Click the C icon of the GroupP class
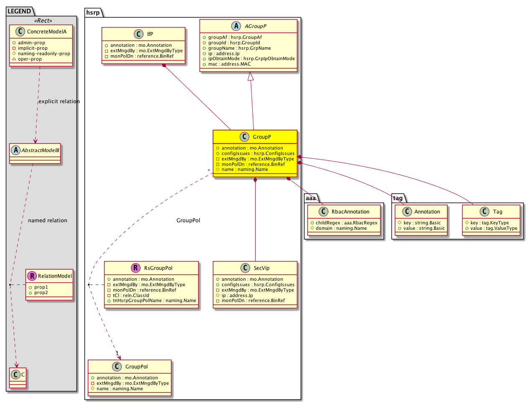The height and width of the screenshot is (404, 532). coord(245,137)
